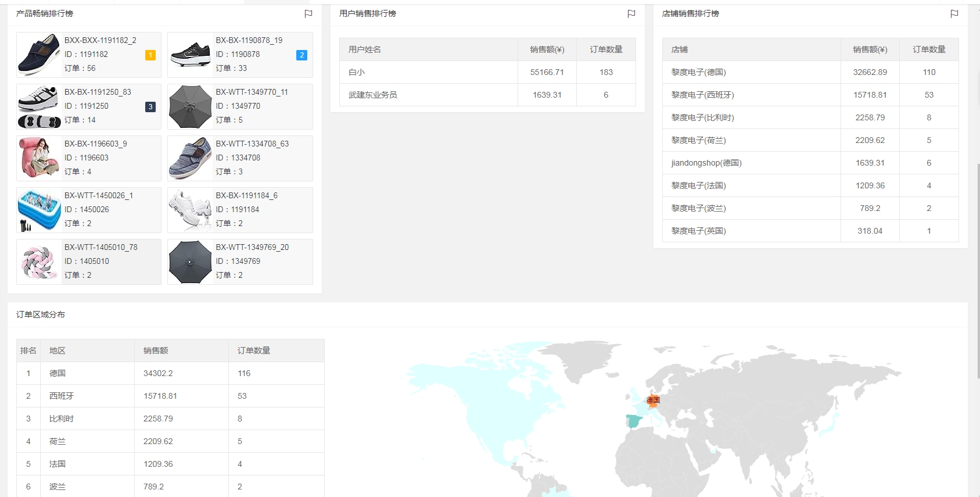
Task: Click the flag icon in 产品畅销排行榜 panel
Action: 308,13
